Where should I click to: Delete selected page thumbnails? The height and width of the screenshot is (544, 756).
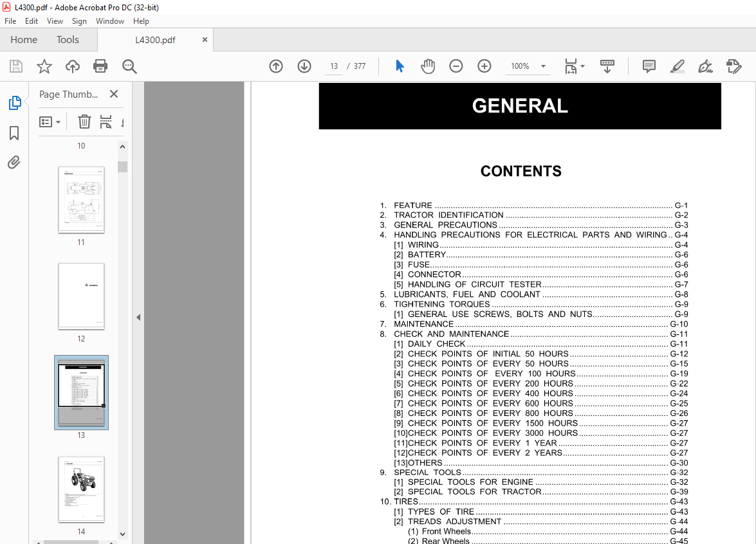(84, 122)
